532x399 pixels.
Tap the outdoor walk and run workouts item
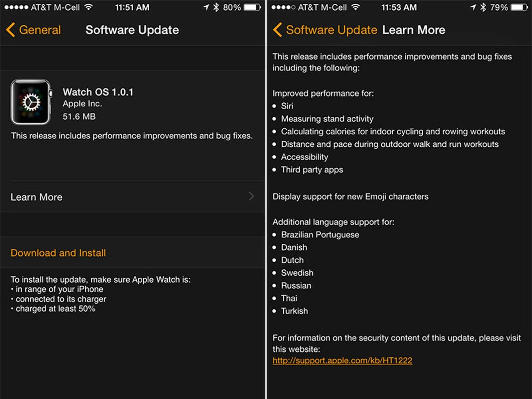(x=390, y=144)
